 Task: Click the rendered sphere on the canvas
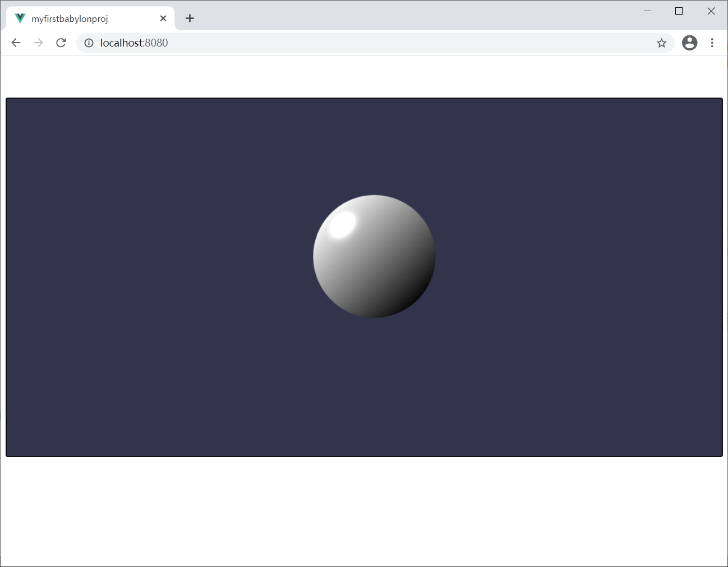pyautogui.click(x=374, y=256)
